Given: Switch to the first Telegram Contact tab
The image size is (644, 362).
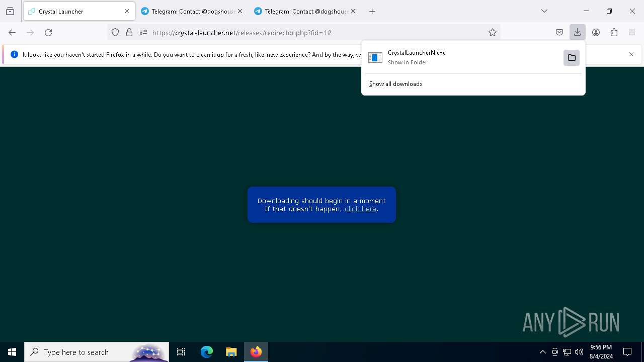Looking at the screenshot, I should (191, 11).
